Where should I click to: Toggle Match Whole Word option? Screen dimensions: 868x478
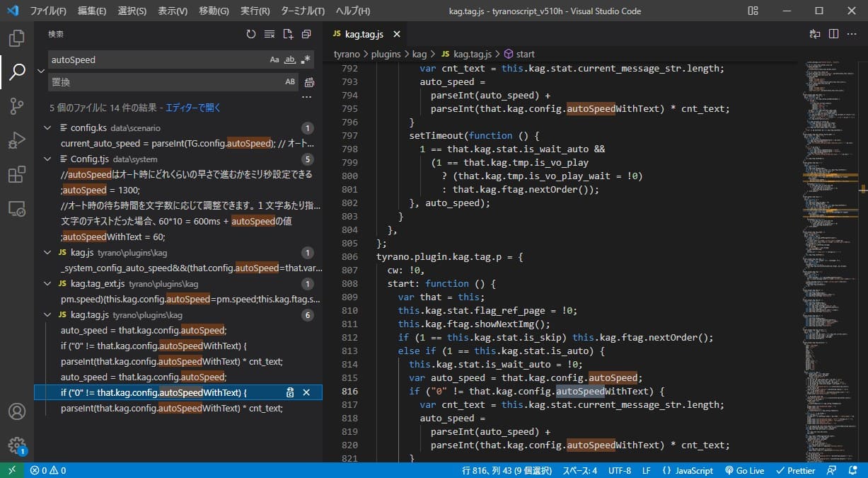pos(290,60)
